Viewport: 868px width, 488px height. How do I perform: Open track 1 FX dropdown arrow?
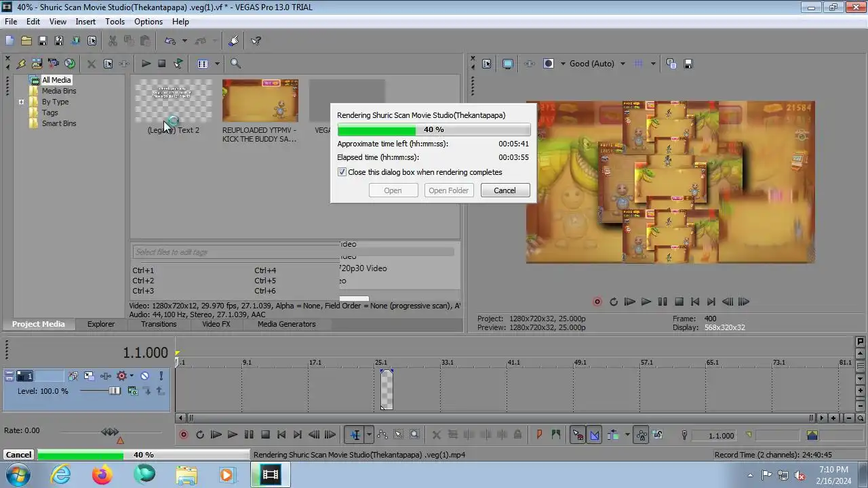click(132, 375)
